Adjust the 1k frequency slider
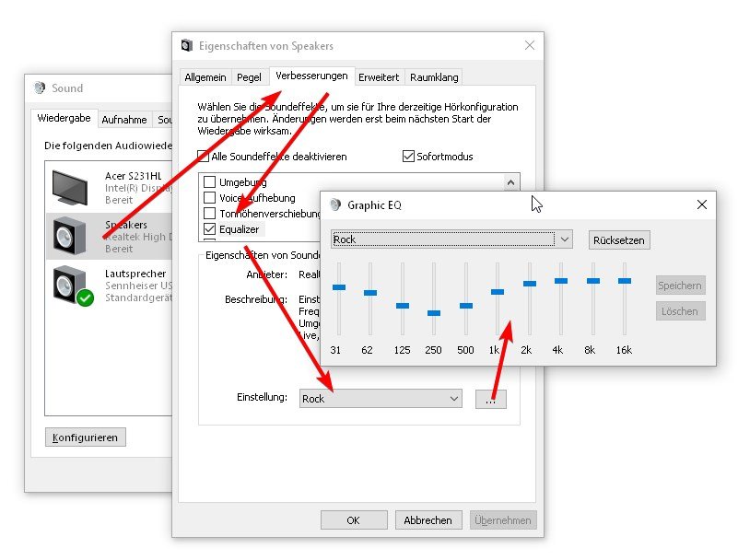Image resolution: width=738 pixels, height=560 pixels. click(497, 292)
